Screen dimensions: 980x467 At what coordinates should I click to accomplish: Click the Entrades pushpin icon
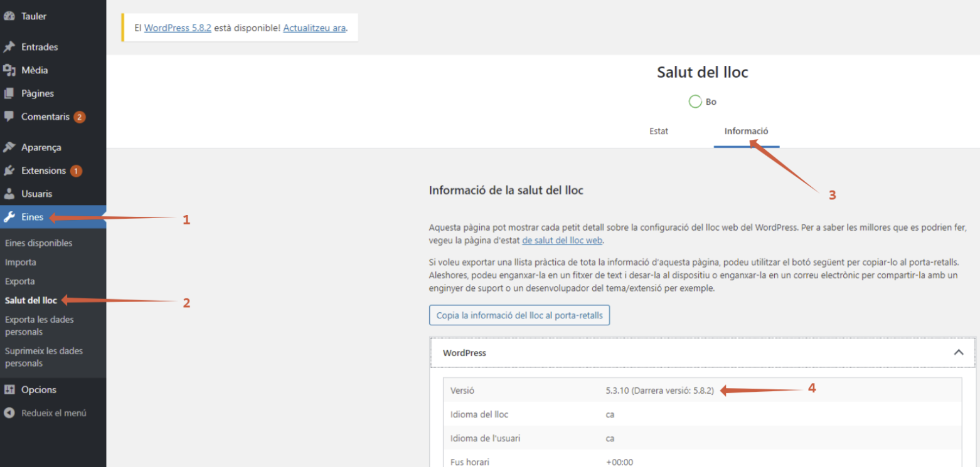9,47
